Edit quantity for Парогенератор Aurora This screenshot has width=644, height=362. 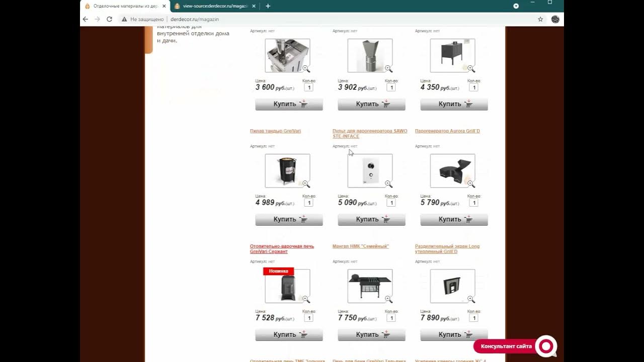click(473, 203)
